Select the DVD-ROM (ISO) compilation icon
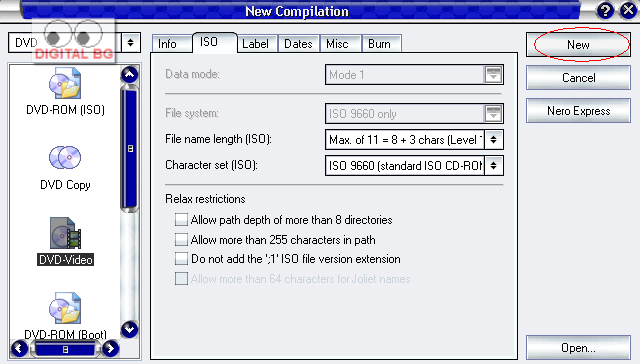640x364 pixels. point(65,84)
